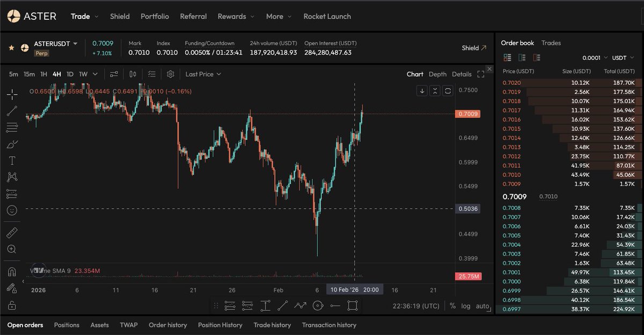Enter fullscreen chart mode
The height and width of the screenshot is (335, 644).
click(x=481, y=74)
